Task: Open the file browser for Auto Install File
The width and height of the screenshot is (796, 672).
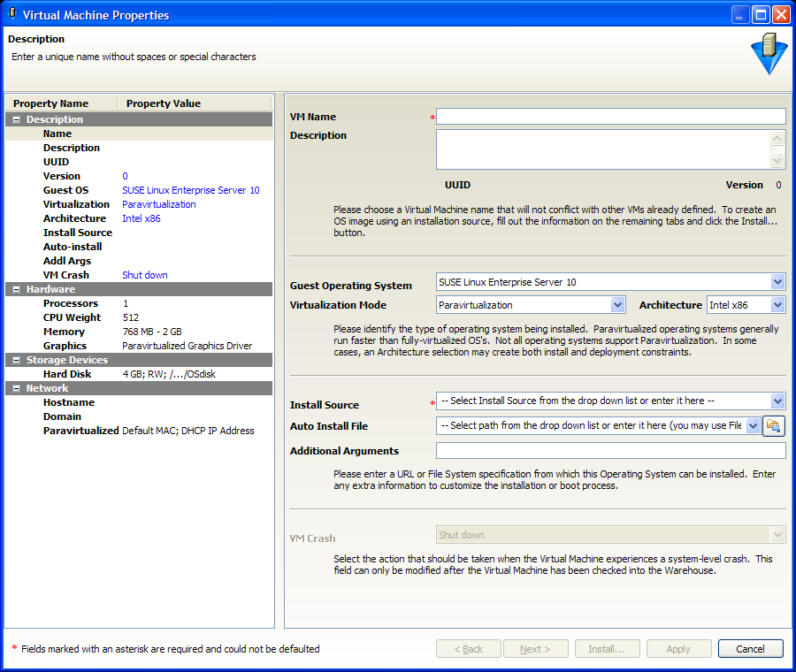Action: (774, 425)
